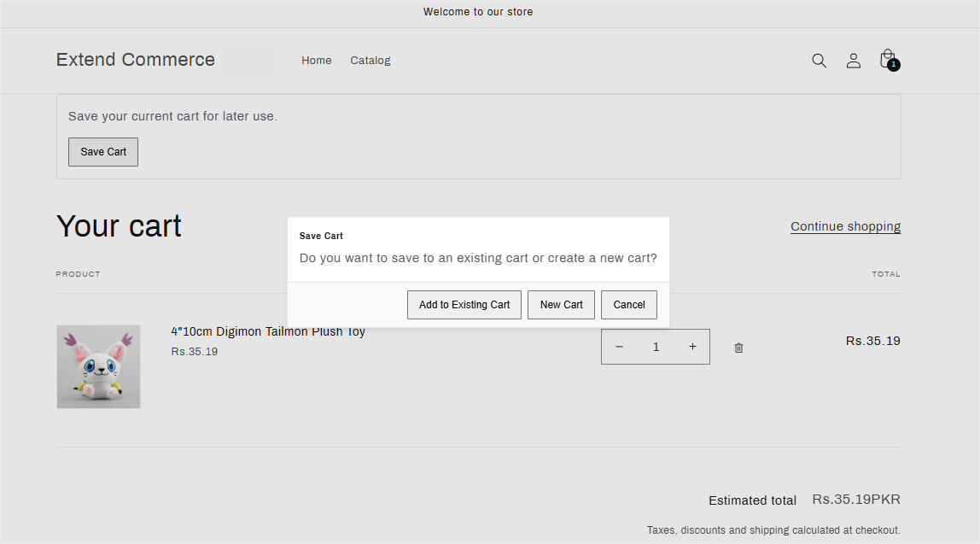Open the Catalog menu item
Screen dimensions: 980x544
coord(370,61)
